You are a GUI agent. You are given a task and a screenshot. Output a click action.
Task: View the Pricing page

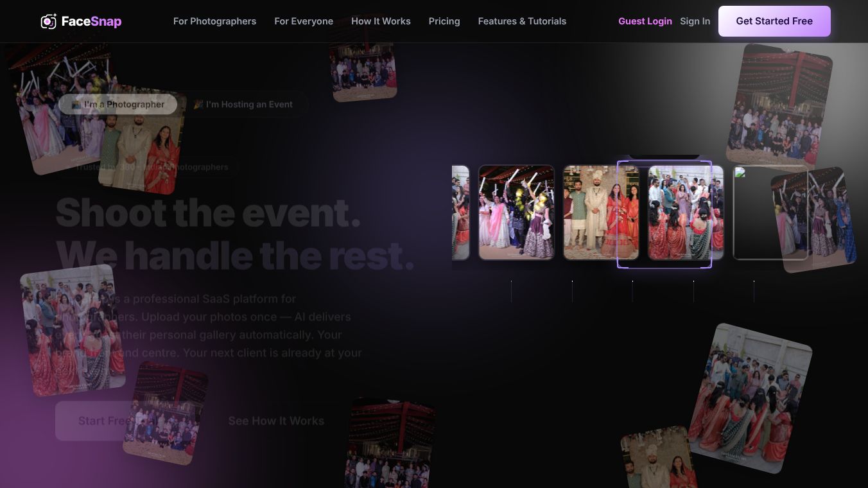(x=444, y=21)
